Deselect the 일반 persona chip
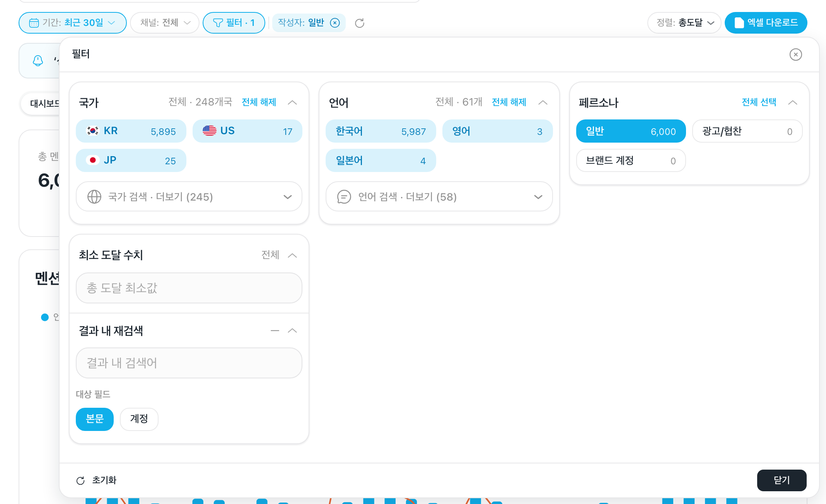This screenshot has height=504, width=826. tap(631, 131)
